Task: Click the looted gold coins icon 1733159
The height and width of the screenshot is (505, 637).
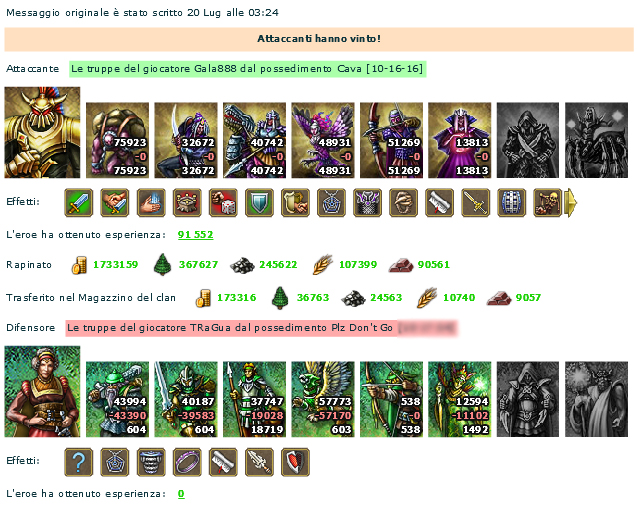Action: (79, 265)
